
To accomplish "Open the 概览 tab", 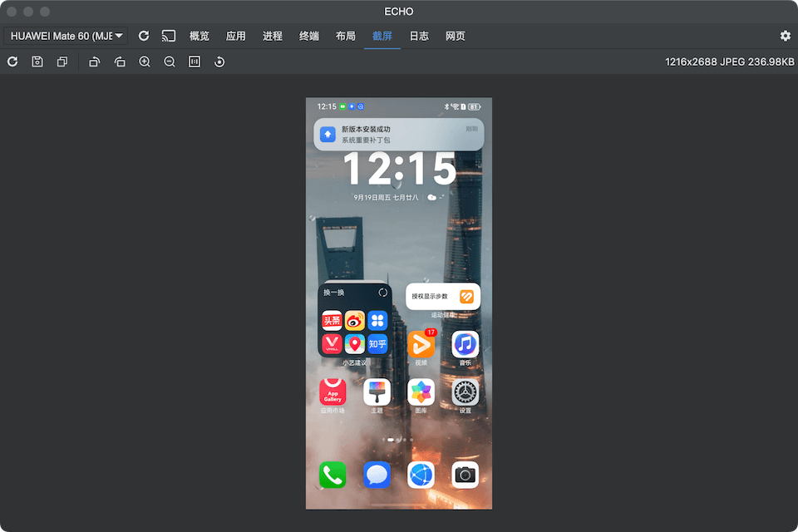I will 199,36.
